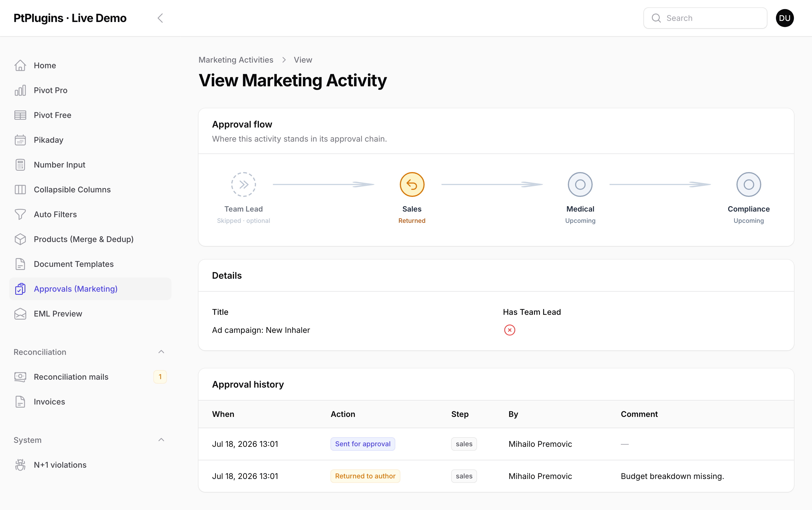This screenshot has height=510, width=812.
Task: Click the Products cube icon
Action: (20, 239)
